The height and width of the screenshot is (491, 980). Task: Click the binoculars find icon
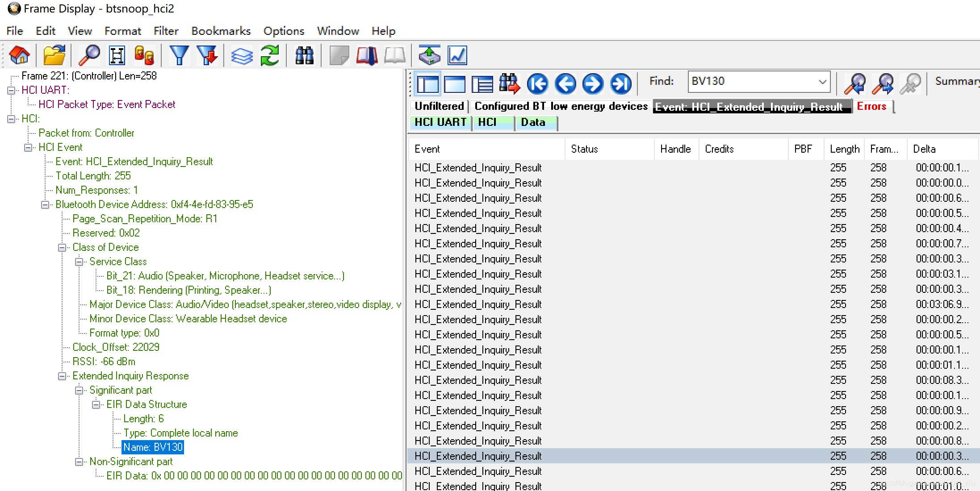pos(305,55)
